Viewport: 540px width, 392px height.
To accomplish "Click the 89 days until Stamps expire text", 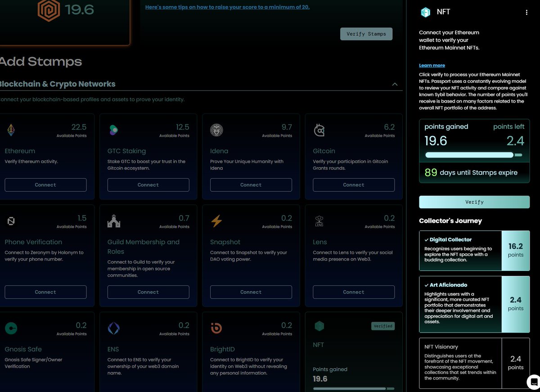I will tap(471, 172).
